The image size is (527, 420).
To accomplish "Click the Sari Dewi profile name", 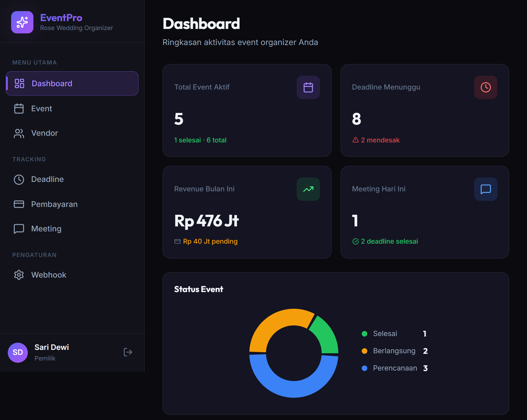I will (x=52, y=347).
